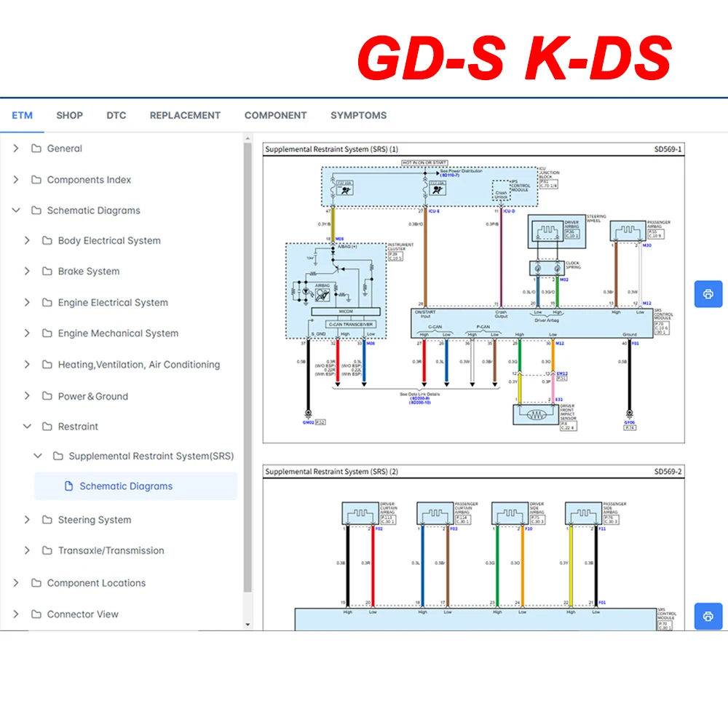This screenshot has height=728, width=728.
Task: Click the Schematic Diagrams document icon
Action: coord(68,486)
